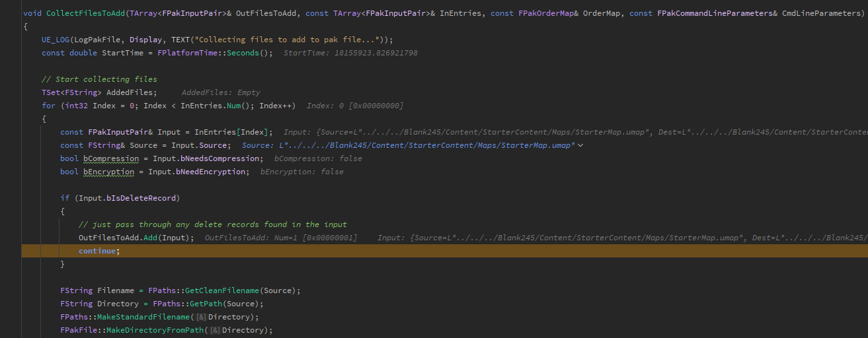Select the StartTime inline debug value
868x338 pixels.
pos(350,53)
